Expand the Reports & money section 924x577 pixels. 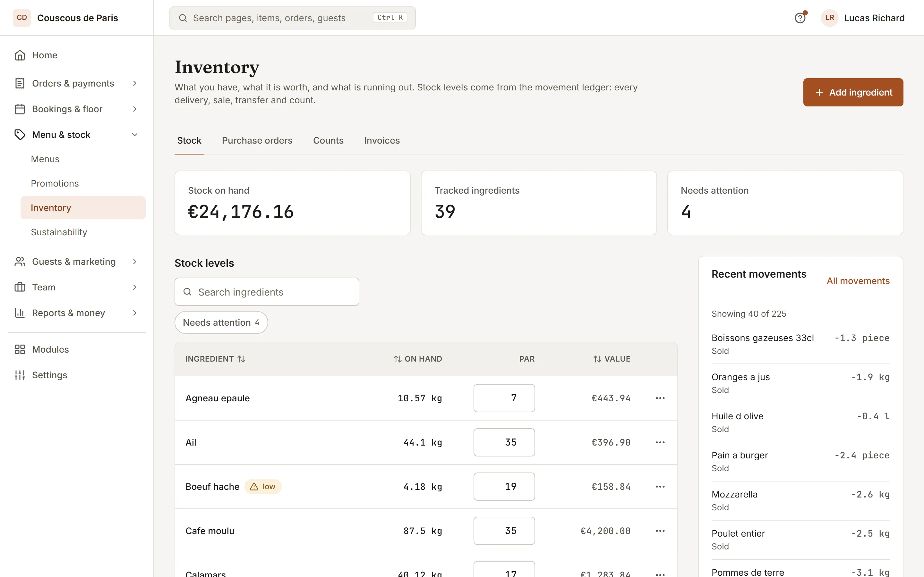[x=76, y=313]
